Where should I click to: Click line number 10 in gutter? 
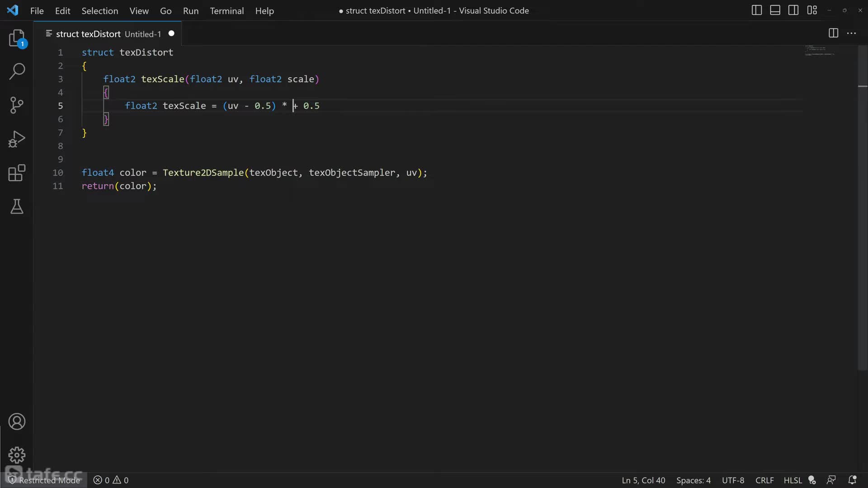click(x=58, y=173)
